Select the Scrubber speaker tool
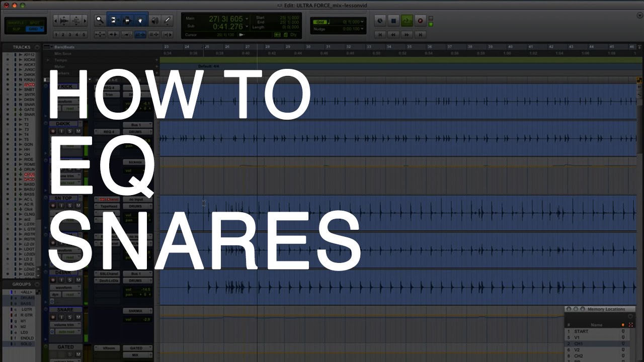644x362 pixels. pos(155,21)
